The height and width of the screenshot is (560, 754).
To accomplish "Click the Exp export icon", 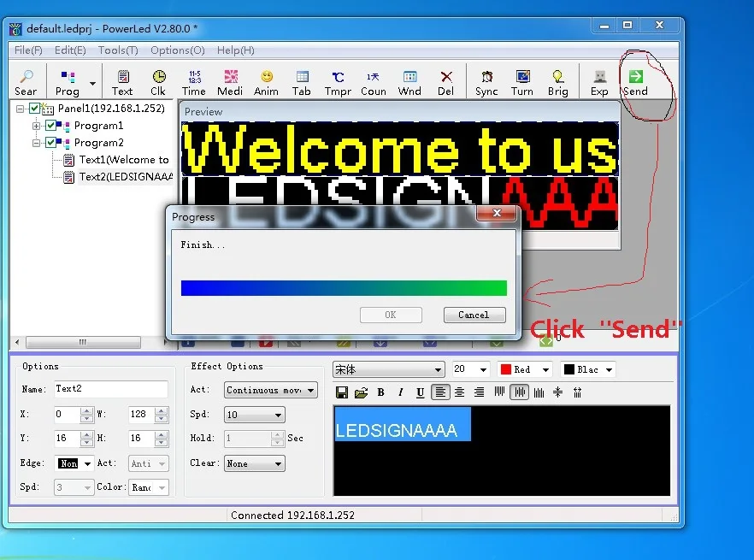I will click(x=599, y=82).
